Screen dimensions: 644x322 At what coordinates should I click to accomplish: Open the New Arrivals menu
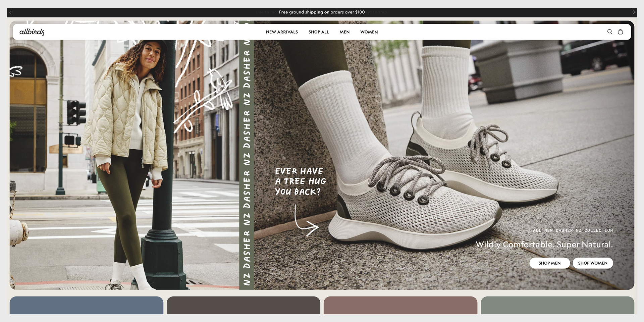point(282,32)
